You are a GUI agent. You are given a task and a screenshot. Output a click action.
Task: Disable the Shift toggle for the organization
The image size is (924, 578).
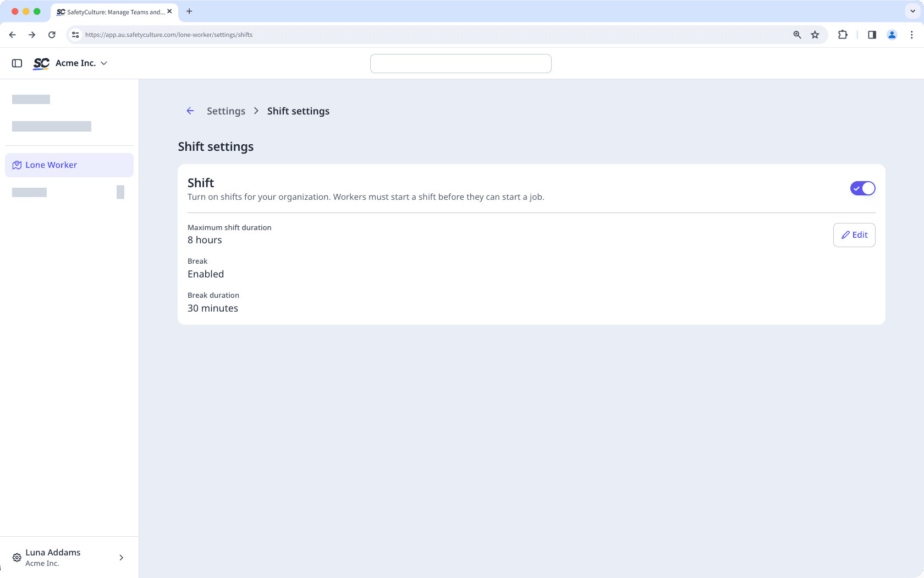pyautogui.click(x=862, y=188)
